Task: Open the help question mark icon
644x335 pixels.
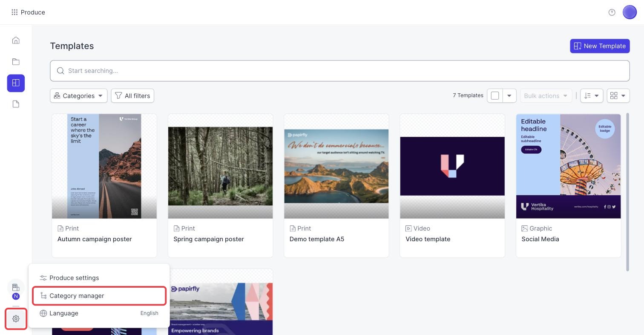Action: click(x=612, y=12)
